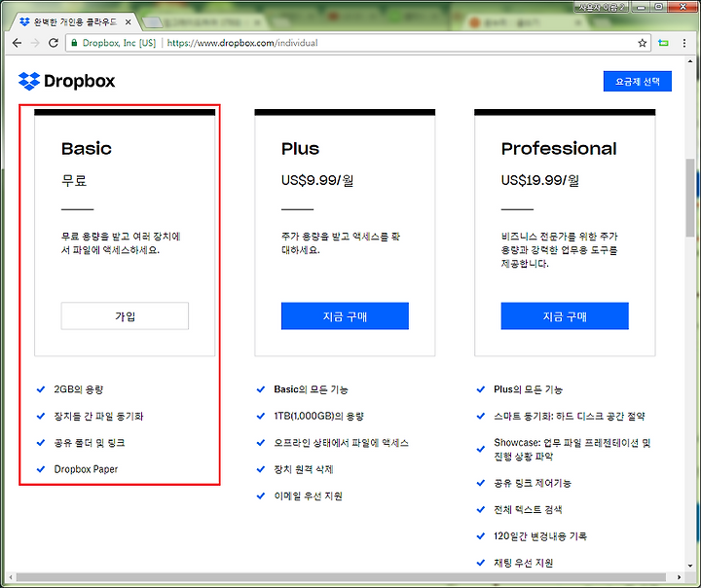The image size is (701, 588).
Task: Open Chrome three-dot menu
Action: point(684,43)
